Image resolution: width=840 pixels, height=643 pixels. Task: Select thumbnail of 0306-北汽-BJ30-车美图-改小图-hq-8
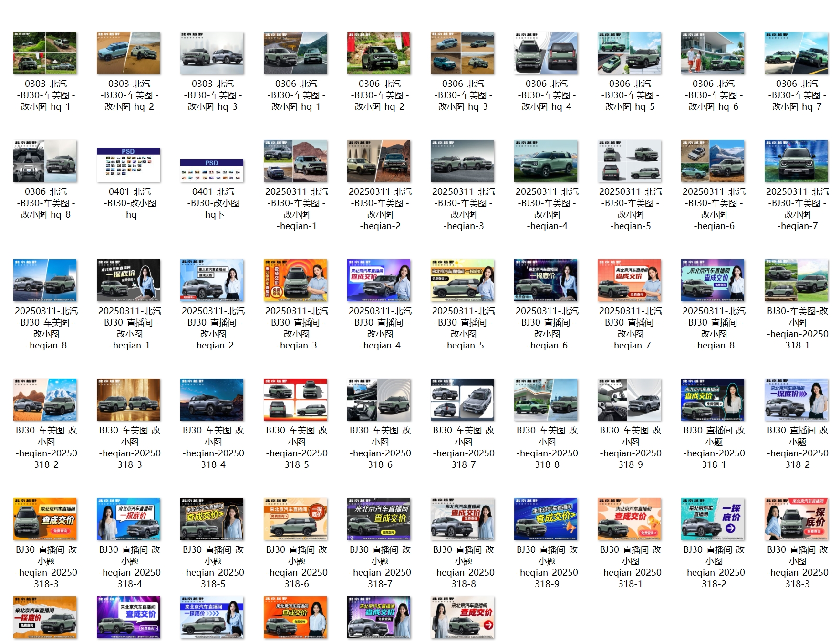click(x=45, y=161)
